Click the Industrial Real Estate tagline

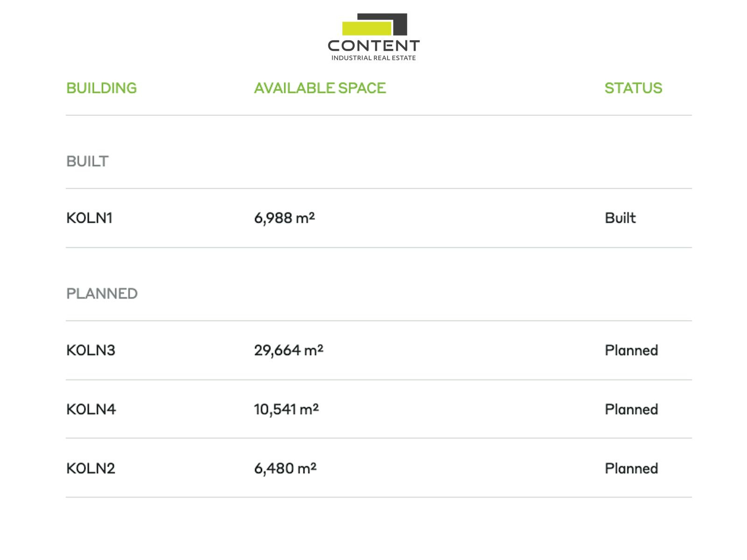click(x=373, y=58)
